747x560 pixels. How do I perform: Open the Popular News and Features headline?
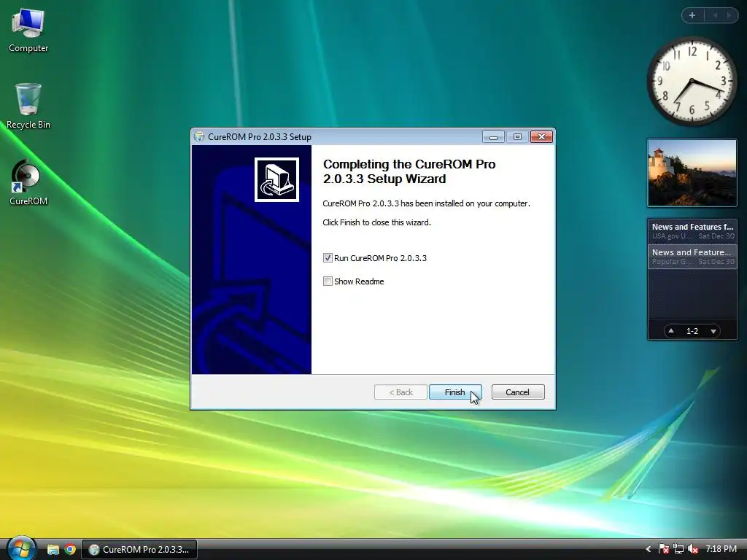point(692,257)
